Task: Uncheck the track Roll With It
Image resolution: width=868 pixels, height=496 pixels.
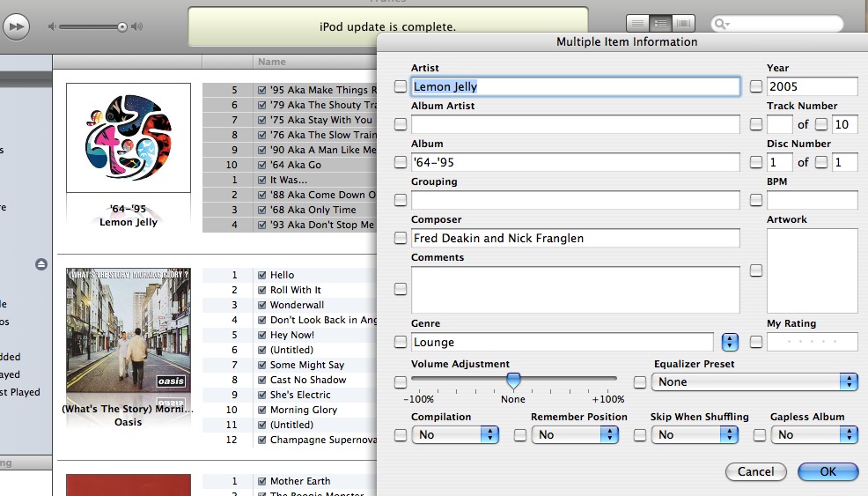Action: coord(261,290)
